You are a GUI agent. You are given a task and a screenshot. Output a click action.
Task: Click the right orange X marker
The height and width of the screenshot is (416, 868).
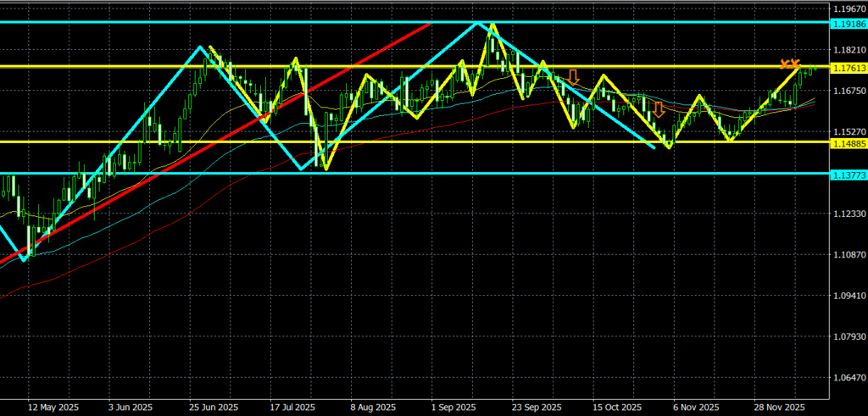tap(795, 64)
